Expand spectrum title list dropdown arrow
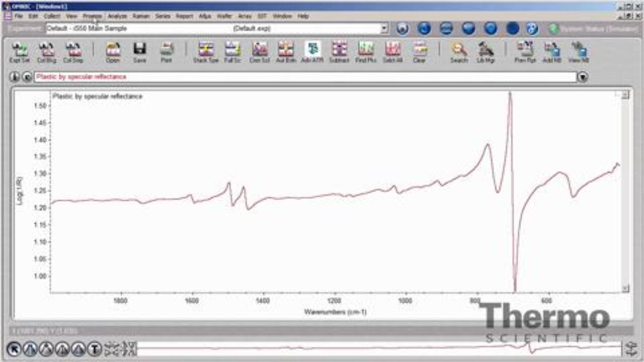 (583, 77)
